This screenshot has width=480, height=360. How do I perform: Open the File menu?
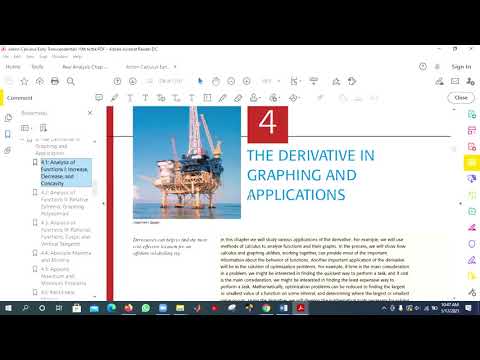tap(6, 57)
